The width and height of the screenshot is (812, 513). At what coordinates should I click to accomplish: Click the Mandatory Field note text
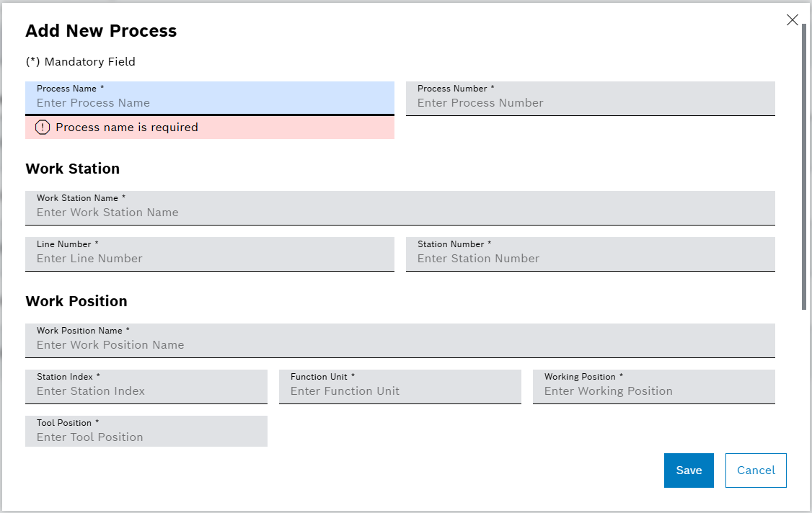(x=81, y=61)
